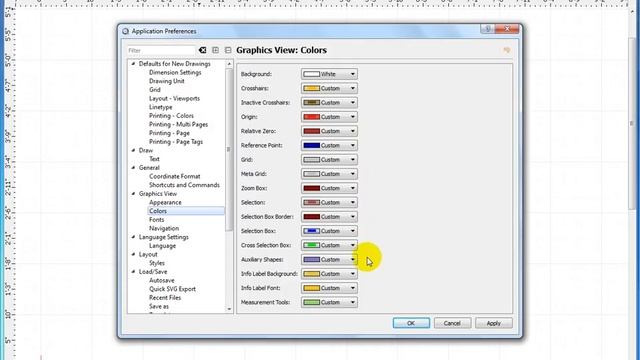Image resolution: width=640 pixels, height=360 pixels.
Task: Open the Auxiliary Shapes color dropdown
Action: tap(329, 260)
